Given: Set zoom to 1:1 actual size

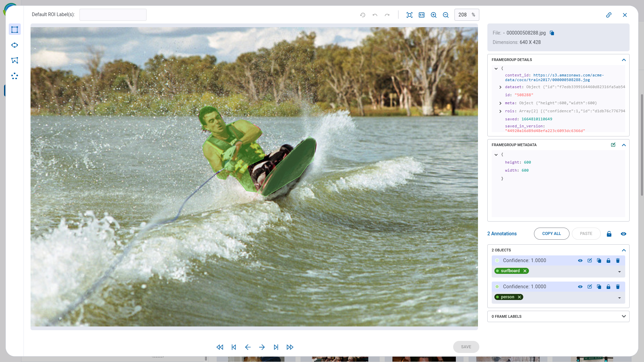Looking at the screenshot, I should point(422,15).
